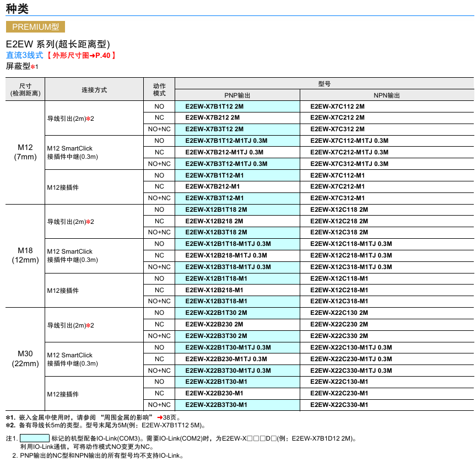Click the 动作模式 column header
This screenshot has width=476, height=461.
tap(159, 89)
